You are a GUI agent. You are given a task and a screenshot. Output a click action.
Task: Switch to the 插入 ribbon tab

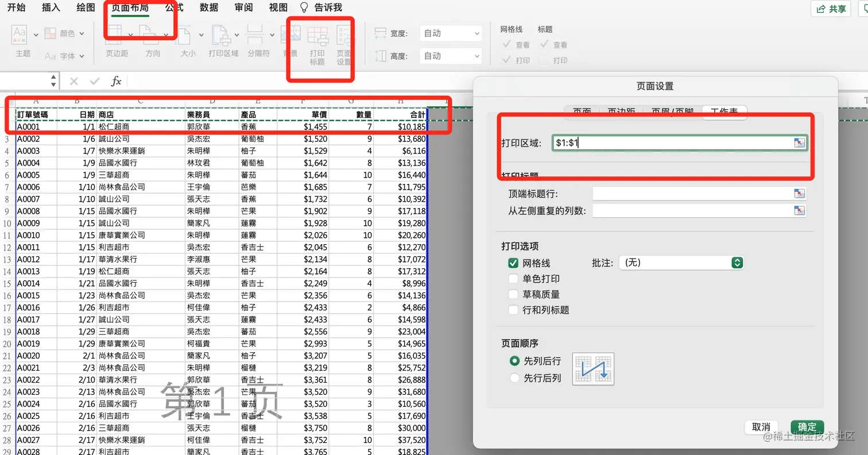[x=51, y=7]
